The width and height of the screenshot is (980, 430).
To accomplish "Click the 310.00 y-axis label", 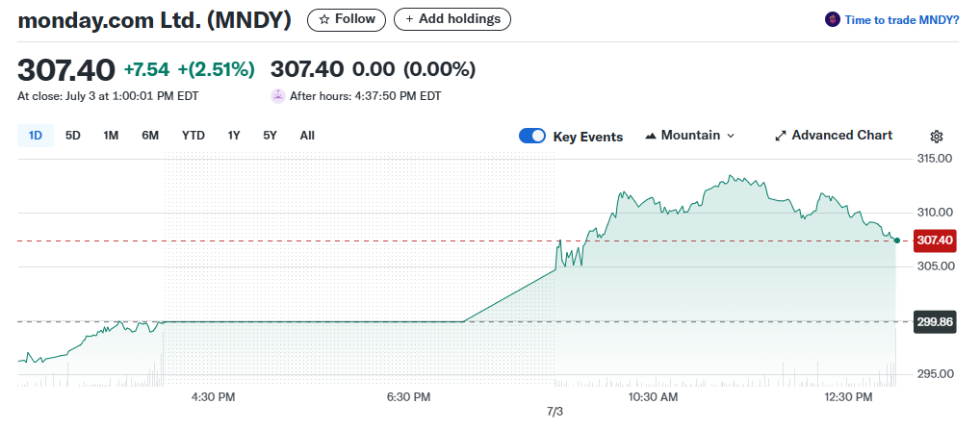I will (x=935, y=213).
